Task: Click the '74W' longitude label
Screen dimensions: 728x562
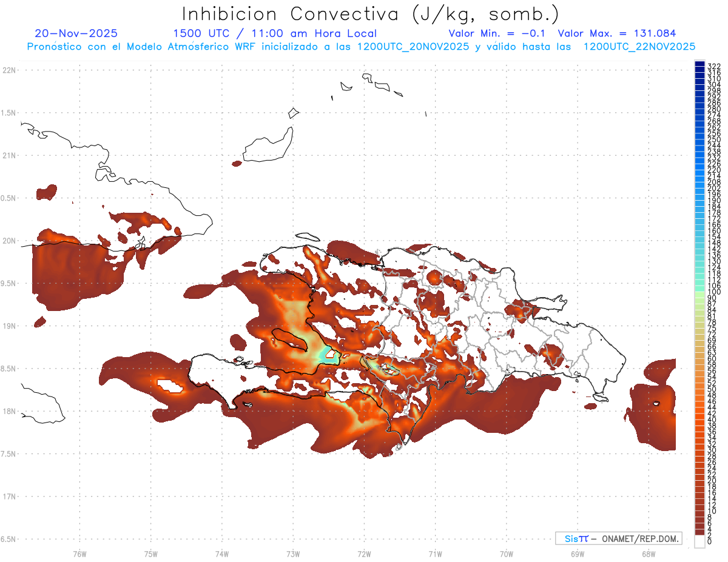Action: pos(221,554)
